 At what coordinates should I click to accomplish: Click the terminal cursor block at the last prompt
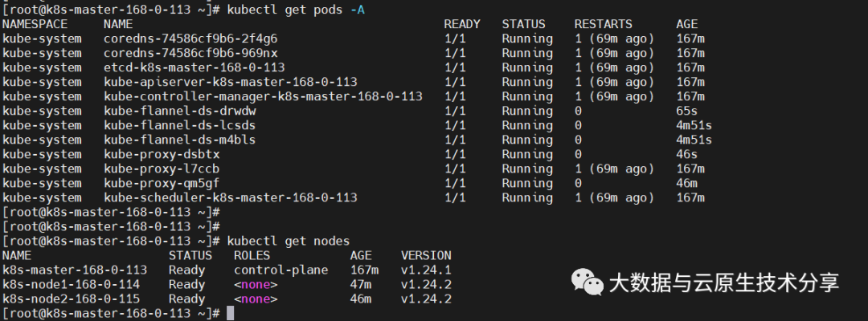(x=230, y=313)
